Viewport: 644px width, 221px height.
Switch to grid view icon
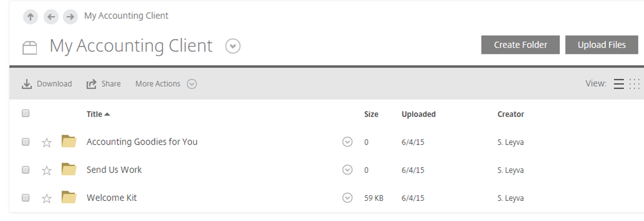[x=634, y=84]
